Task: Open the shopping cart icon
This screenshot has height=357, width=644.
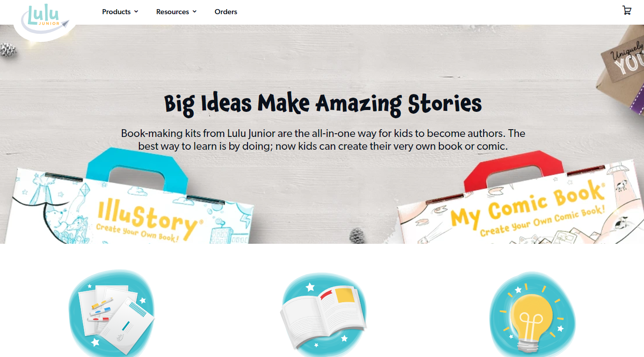Action: point(627,10)
